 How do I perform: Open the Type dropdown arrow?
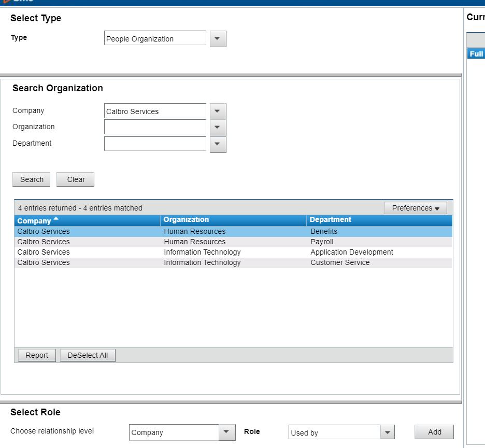pos(218,39)
